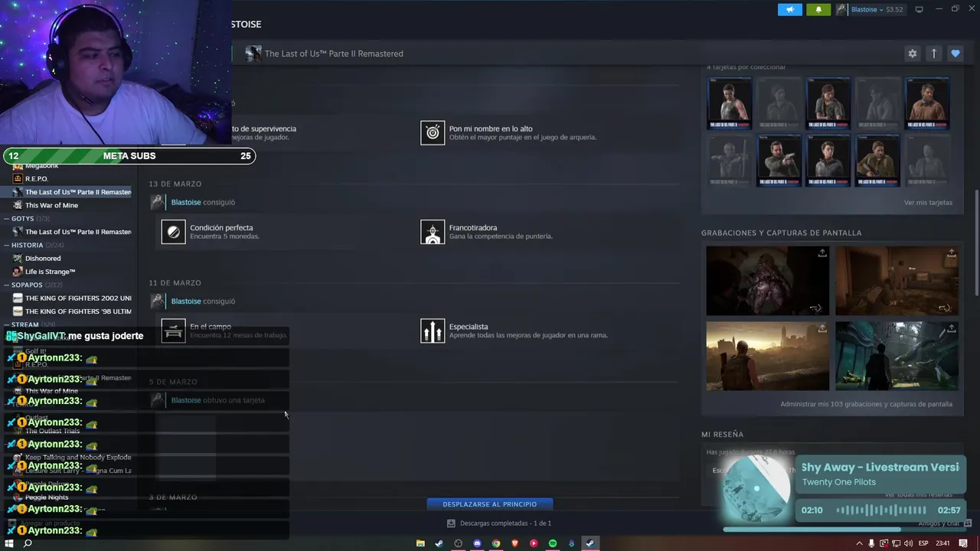Click 'GRABACIONES Y CAPTURAS DE PANTALLA' heading
Screen dimensions: 980x551
point(781,233)
